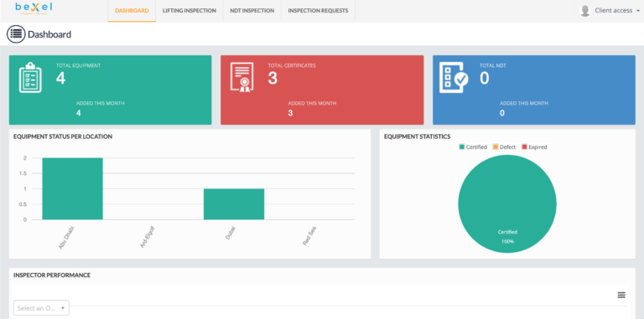Open the Total NDT card

pyautogui.click(x=534, y=90)
